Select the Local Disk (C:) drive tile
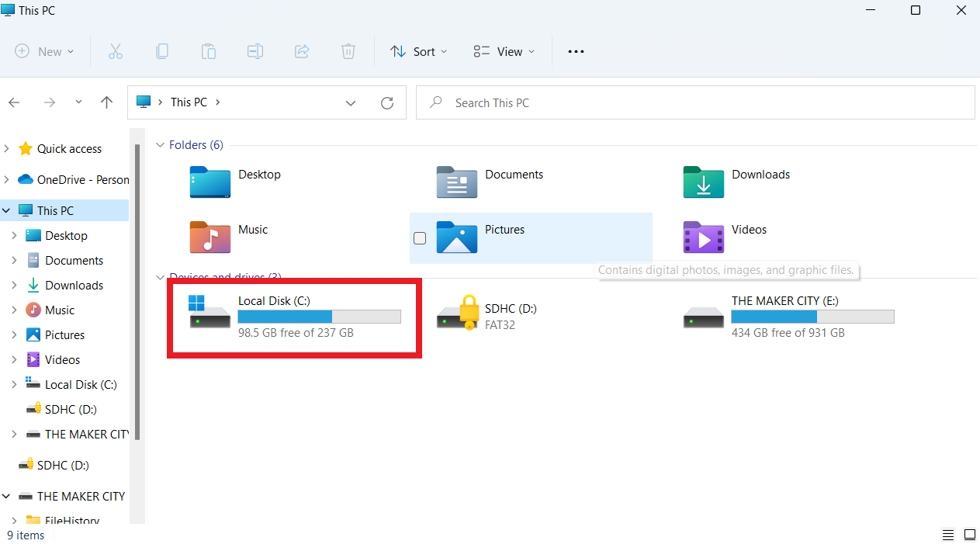 295,316
